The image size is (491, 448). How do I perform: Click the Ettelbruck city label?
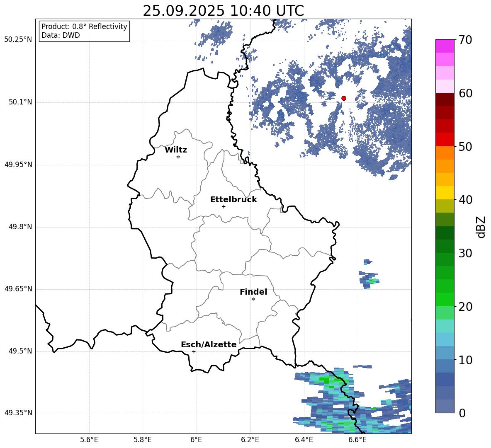(233, 200)
